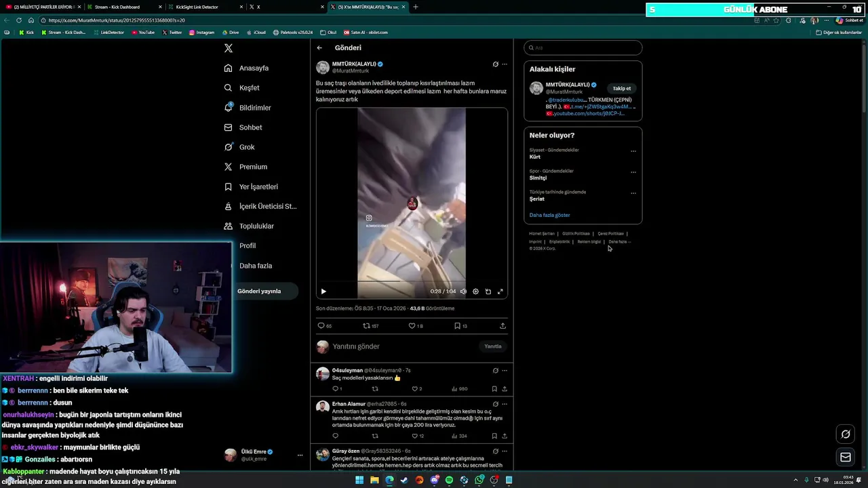This screenshot has height=488, width=868.
Task: Like the 04suleyman reply
Action: pos(416,389)
